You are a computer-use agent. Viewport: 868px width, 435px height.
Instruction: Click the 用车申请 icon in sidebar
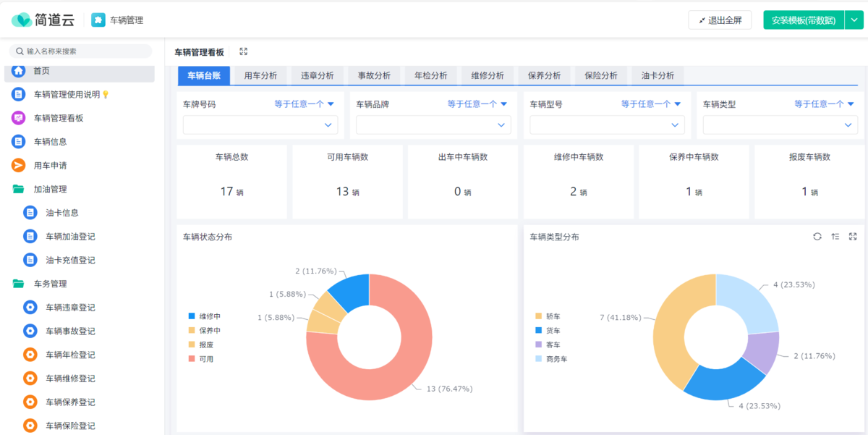(18, 166)
